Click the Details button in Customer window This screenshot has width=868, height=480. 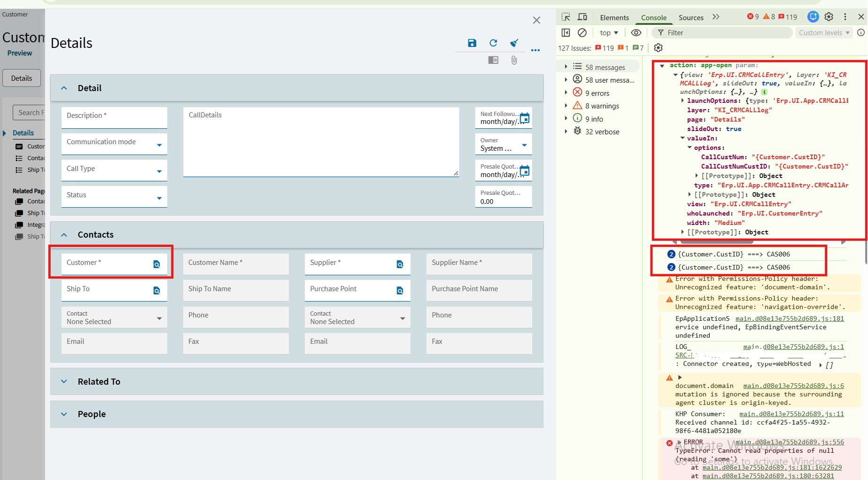coord(22,78)
